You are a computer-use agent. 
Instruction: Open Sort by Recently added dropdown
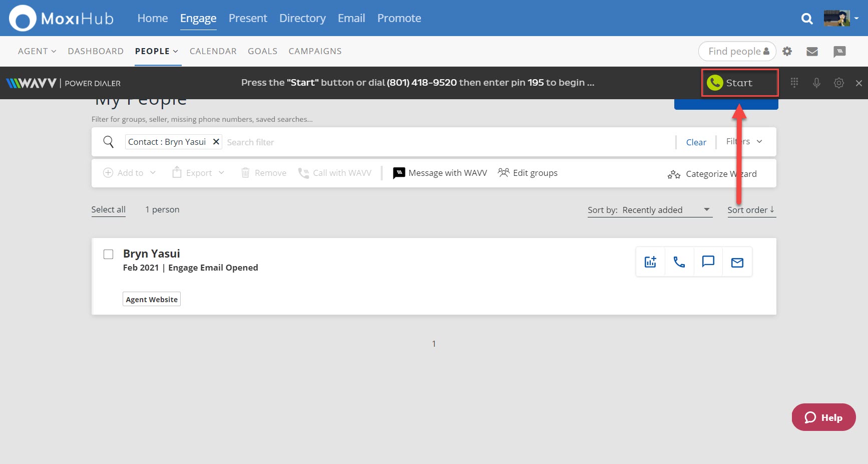pyautogui.click(x=649, y=210)
